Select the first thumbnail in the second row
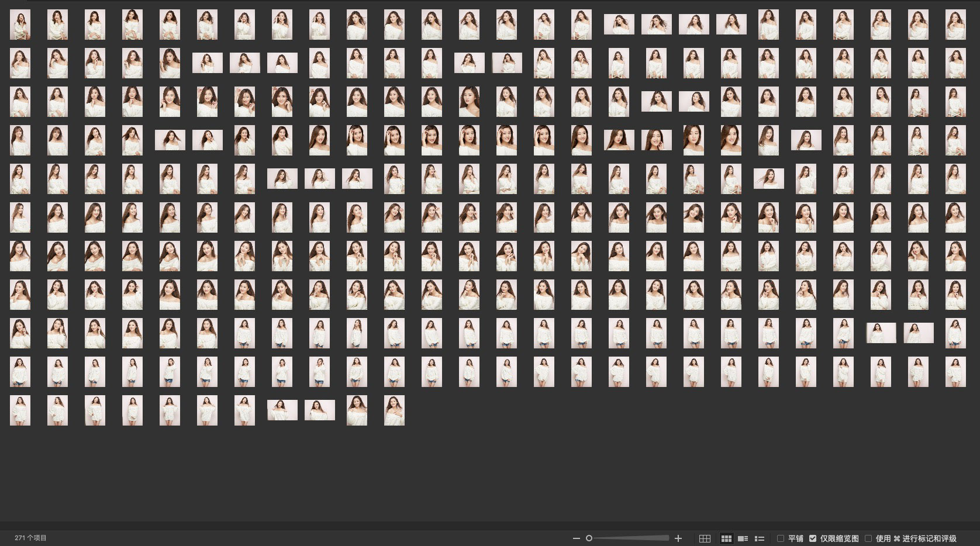The image size is (980, 546). click(x=20, y=63)
